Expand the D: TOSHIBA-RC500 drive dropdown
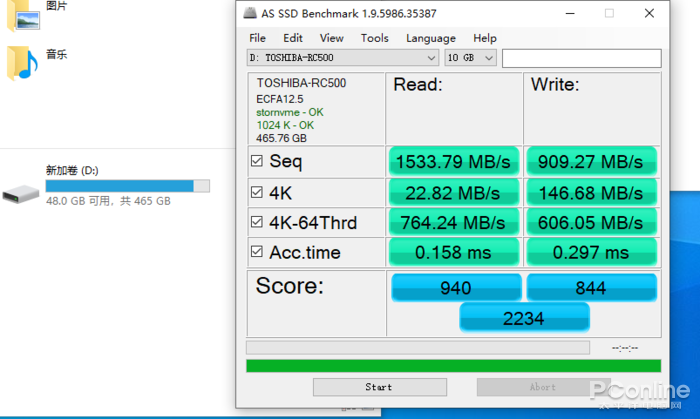This screenshot has width=700, height=419. [342, 58]
